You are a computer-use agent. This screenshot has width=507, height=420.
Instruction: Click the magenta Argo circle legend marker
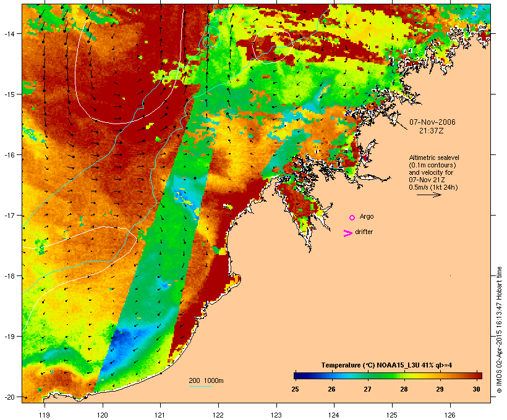click(352, 218)
